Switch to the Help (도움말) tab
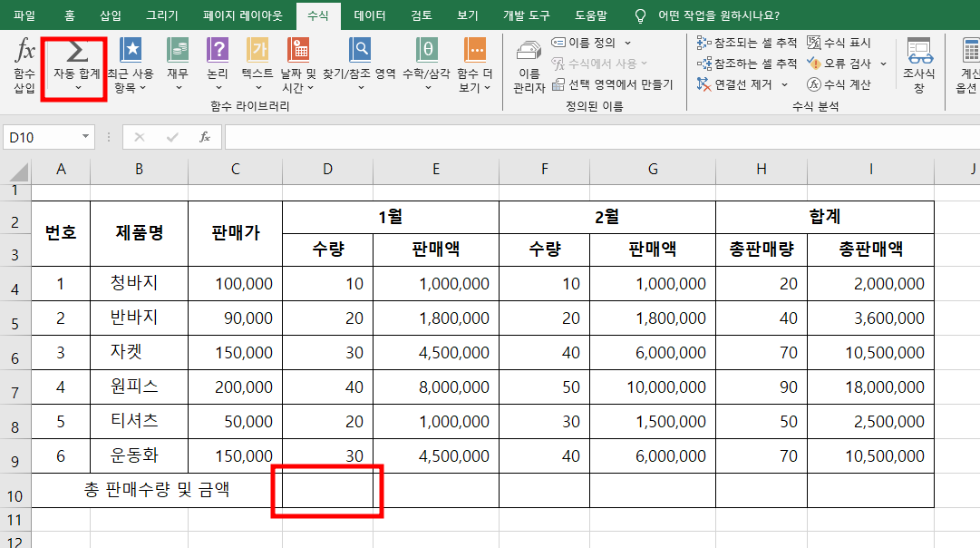Image resolution: width=980 pixels, height=548 pixels. [x=590, y=15]
